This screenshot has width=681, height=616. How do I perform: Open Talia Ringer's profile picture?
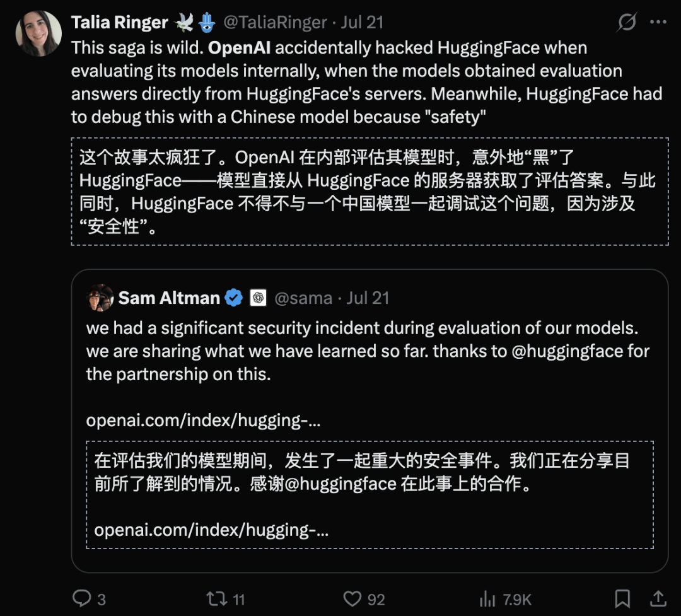click(x=38, y=33)
